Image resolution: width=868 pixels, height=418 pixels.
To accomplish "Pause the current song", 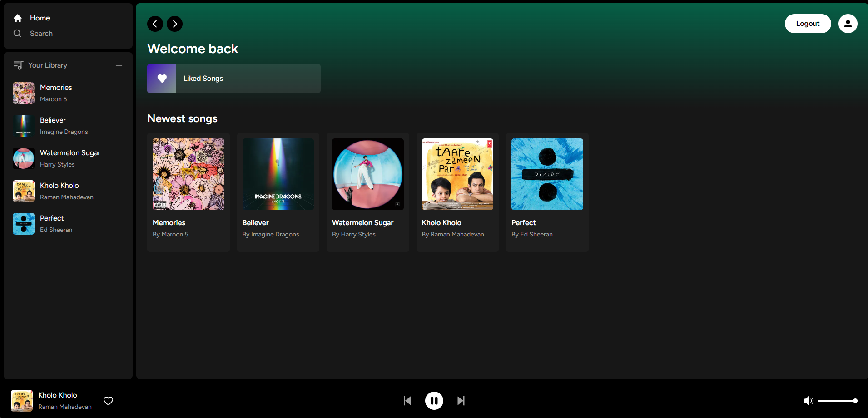I will 434,401.
